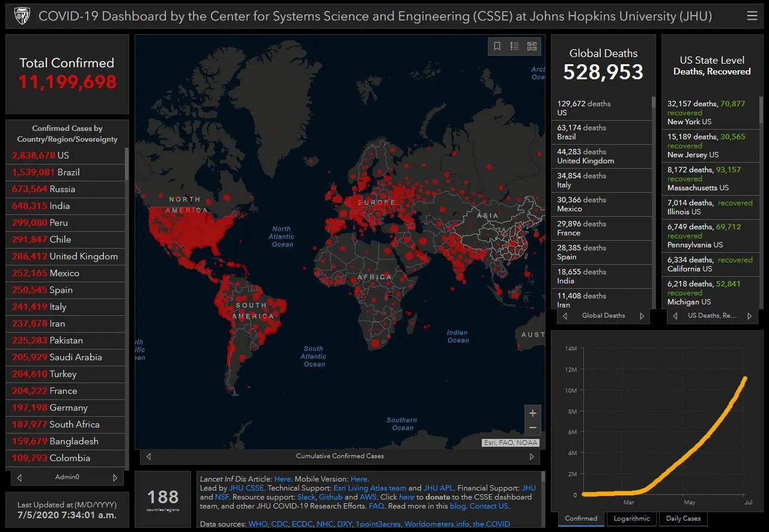Open the basemap gallery grid icon
The image size is (769, 532).
click(532, 46)
